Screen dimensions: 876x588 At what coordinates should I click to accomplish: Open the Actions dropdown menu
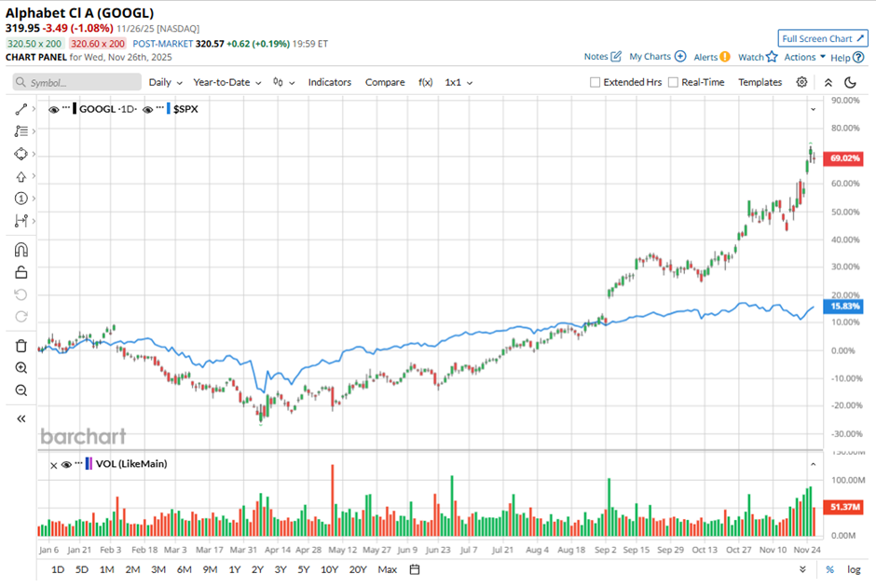point(804,57)
